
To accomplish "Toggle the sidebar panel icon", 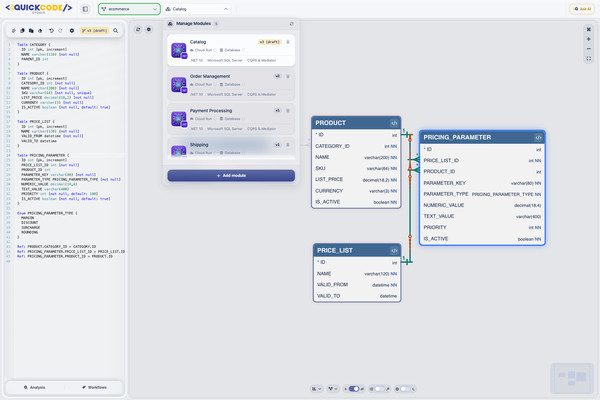I will coord(85,9).
